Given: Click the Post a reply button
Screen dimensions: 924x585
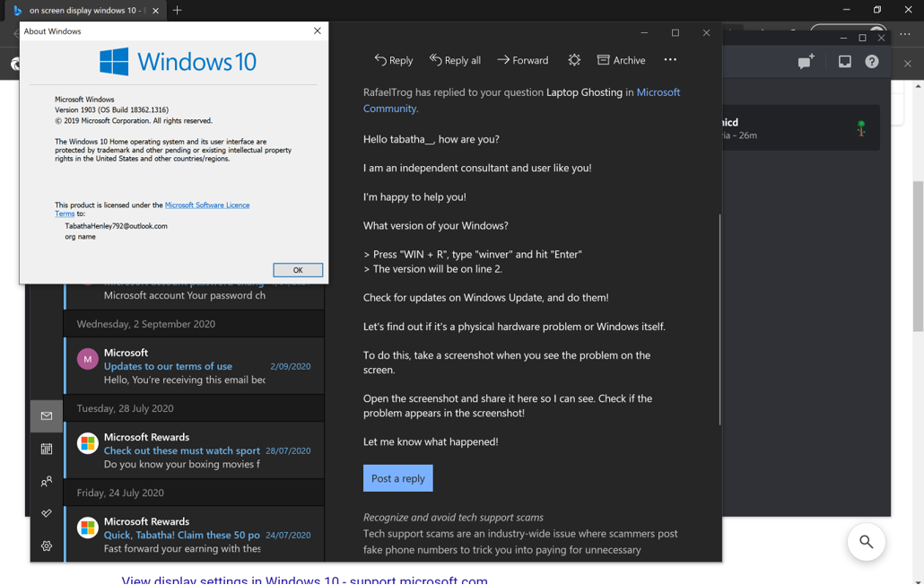Looking at the screenshot, I should click(x=397, y=478).
